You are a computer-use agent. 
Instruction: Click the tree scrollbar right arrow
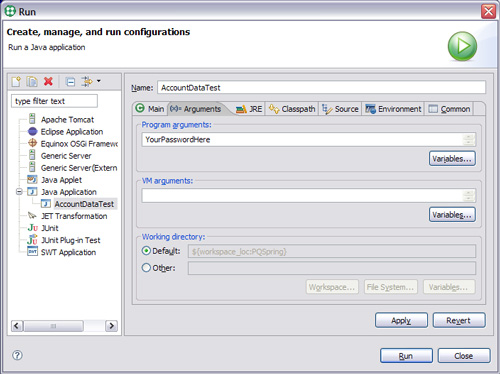pyautogui.click(x=112, y=326)
